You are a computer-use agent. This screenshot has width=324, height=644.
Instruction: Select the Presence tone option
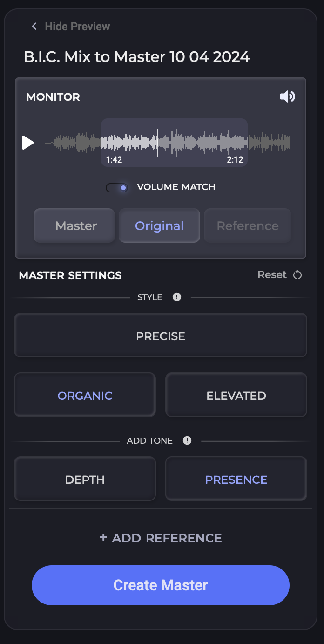(236, 479)
